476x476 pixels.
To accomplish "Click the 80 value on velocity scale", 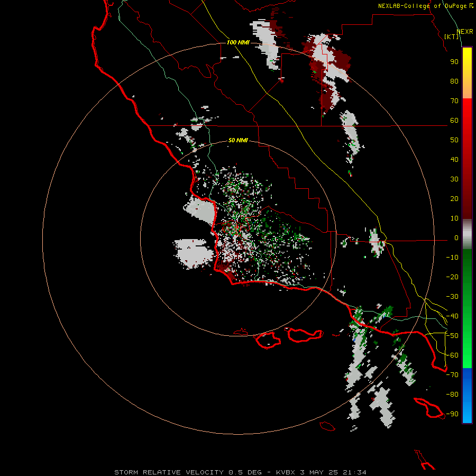I will [x=454, y=81].
